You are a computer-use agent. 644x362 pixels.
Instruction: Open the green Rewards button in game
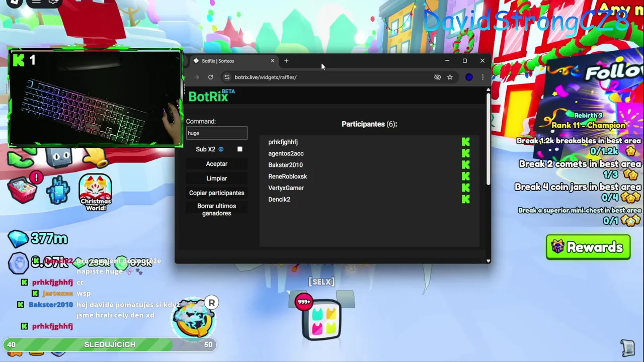coord(588,247)
